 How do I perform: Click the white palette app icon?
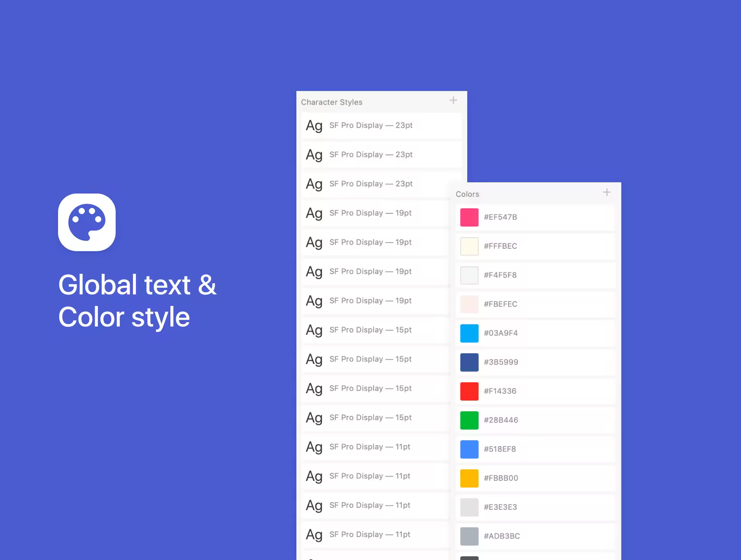coord(87,222)
